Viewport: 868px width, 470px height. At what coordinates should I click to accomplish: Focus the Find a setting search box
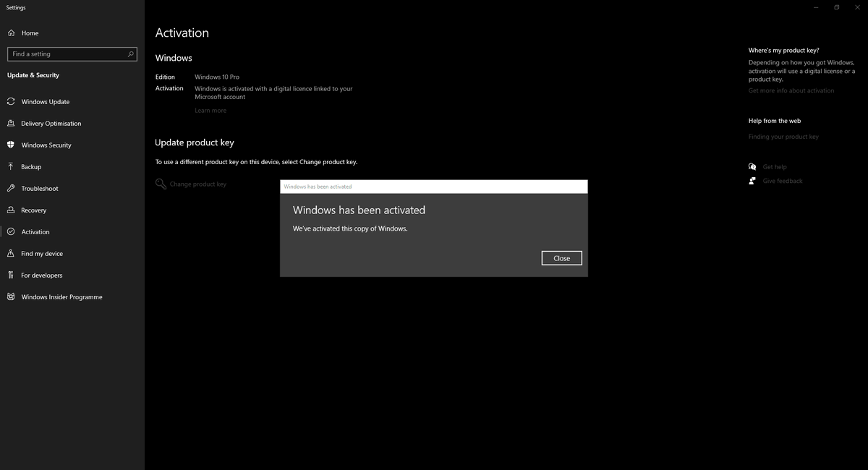coord(72,54)
